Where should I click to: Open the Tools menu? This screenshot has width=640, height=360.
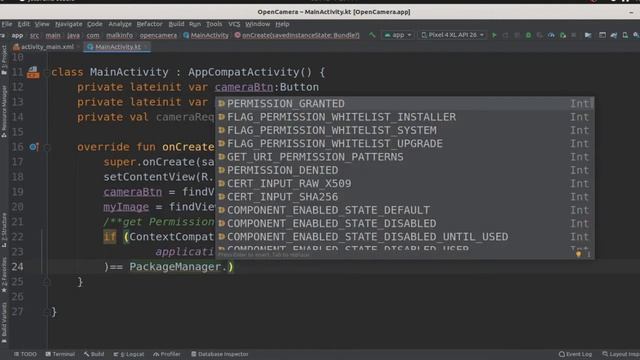pyautogui.click(x=214, y=24)
